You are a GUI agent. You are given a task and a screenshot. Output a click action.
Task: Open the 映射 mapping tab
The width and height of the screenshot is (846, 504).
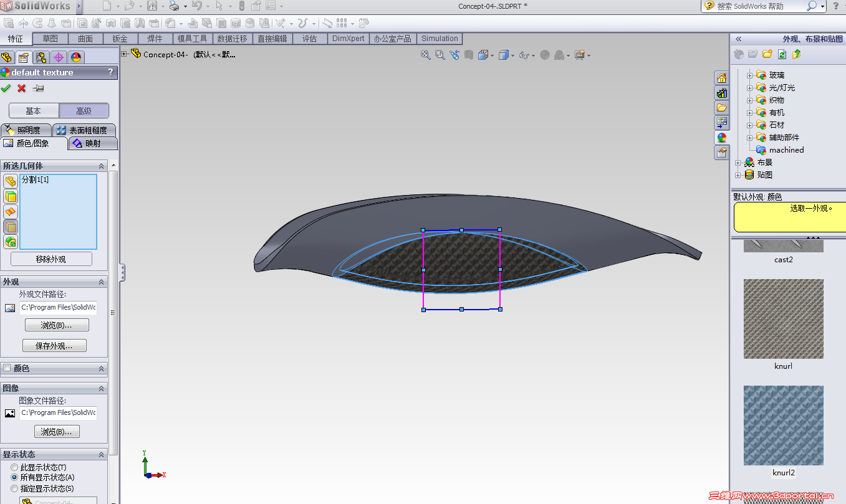pos(92,143)
